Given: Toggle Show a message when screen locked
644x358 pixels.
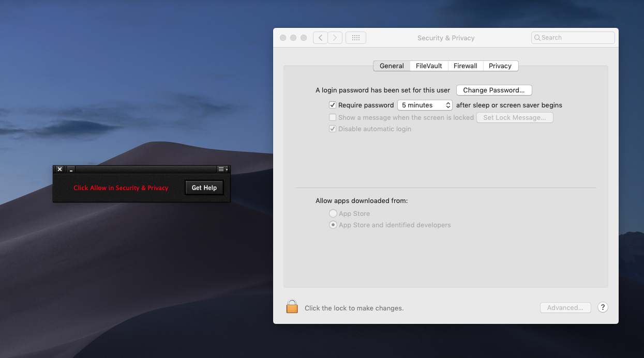Looking at the screenshot, I should (x=333, y=117).
